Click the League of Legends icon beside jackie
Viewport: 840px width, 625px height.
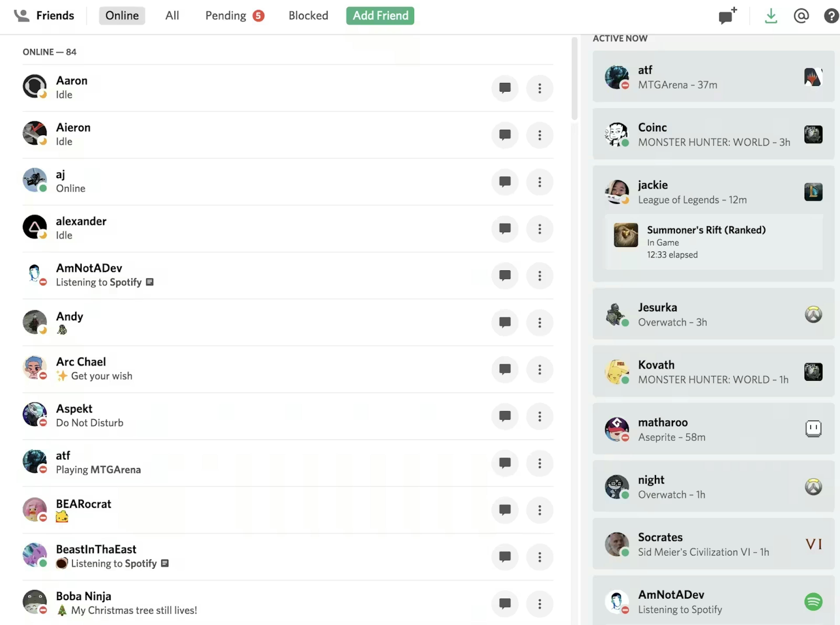pyautogui.click(x=814, y=192)
